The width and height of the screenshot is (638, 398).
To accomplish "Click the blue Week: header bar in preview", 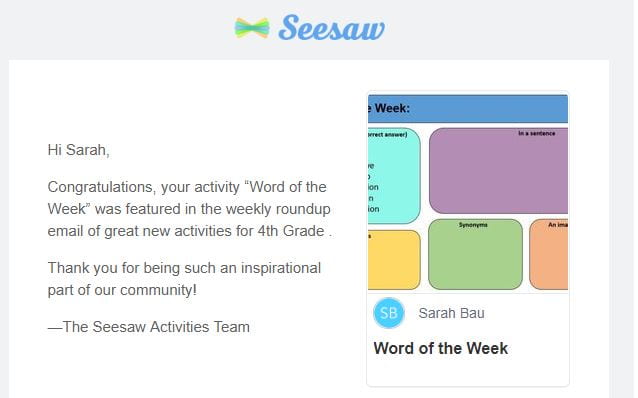I will click(468, 108).
